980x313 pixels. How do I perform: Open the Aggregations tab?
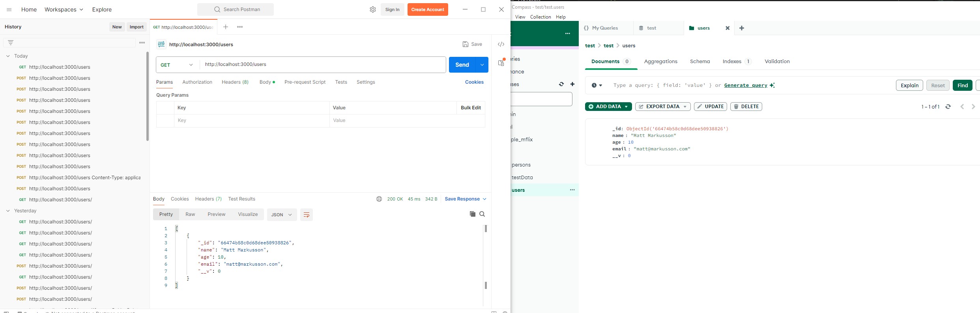pos(660,62)
